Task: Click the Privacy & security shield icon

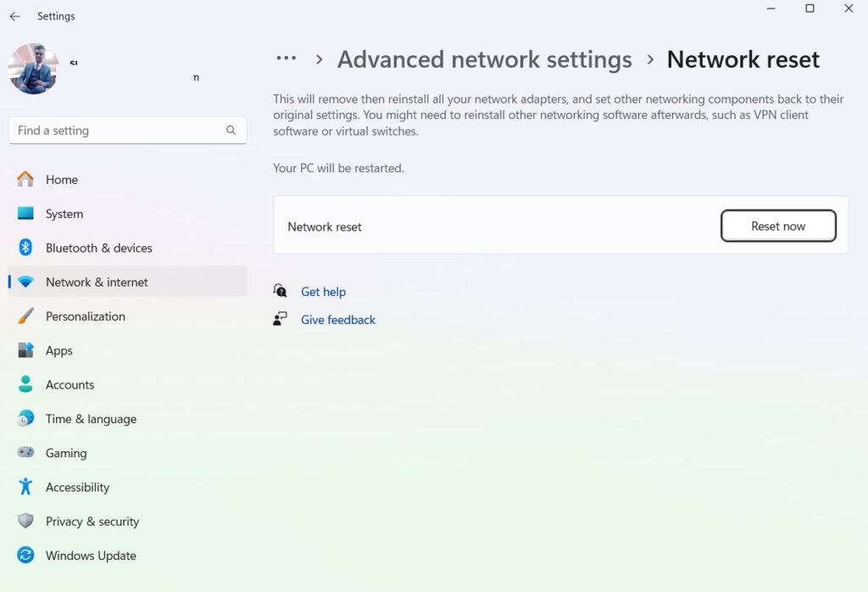Action: tap(25, 522)
